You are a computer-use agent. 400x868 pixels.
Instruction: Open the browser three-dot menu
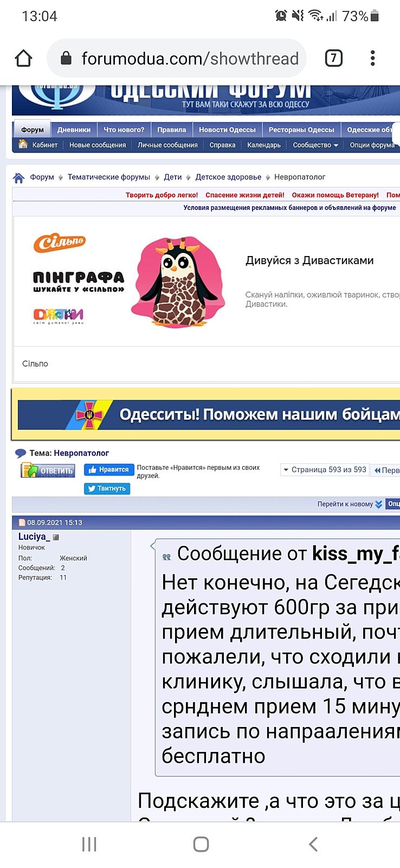coord(372,58)
